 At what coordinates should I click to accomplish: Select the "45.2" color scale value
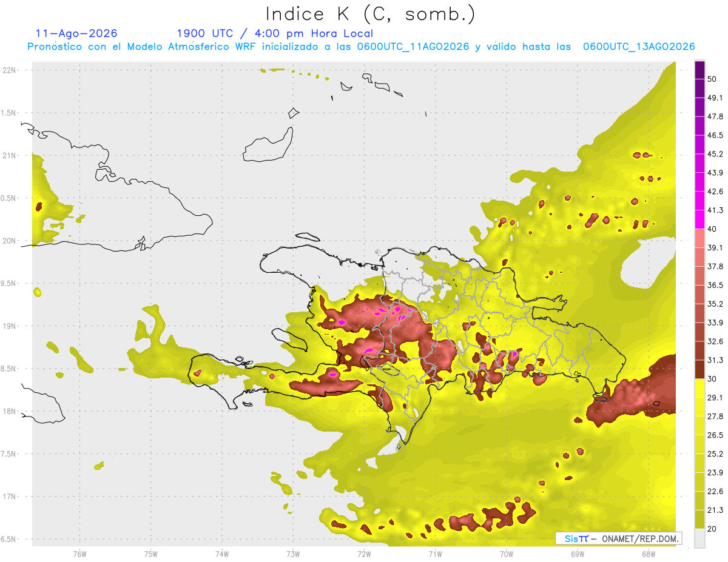[x=715, y=154]
